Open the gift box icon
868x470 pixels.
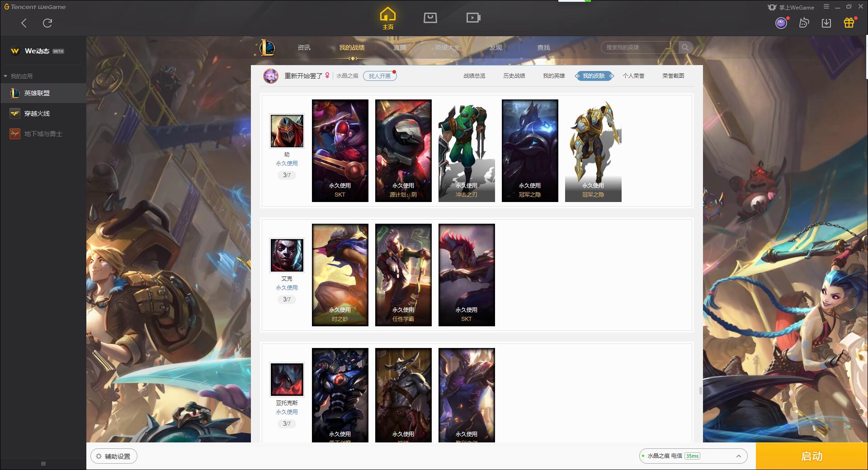[849, 23]
